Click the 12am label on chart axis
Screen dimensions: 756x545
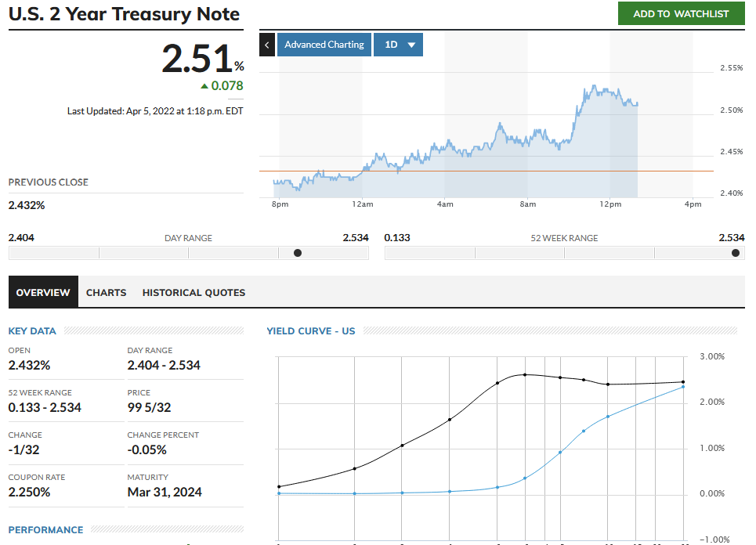tap(363, 204)
